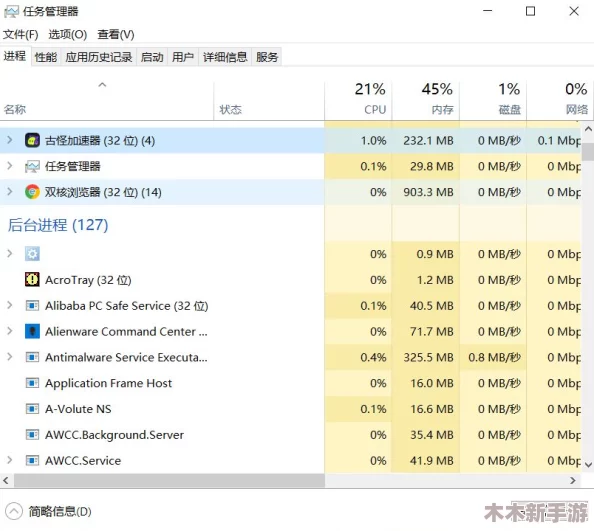
Task: Click the Alienware Command Center icon
Action: pos(32,331)
